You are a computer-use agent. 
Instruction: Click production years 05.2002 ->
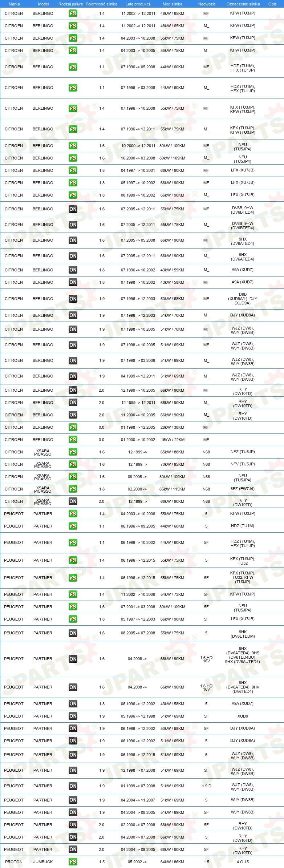pyautogui.click(x=137, y=861)
